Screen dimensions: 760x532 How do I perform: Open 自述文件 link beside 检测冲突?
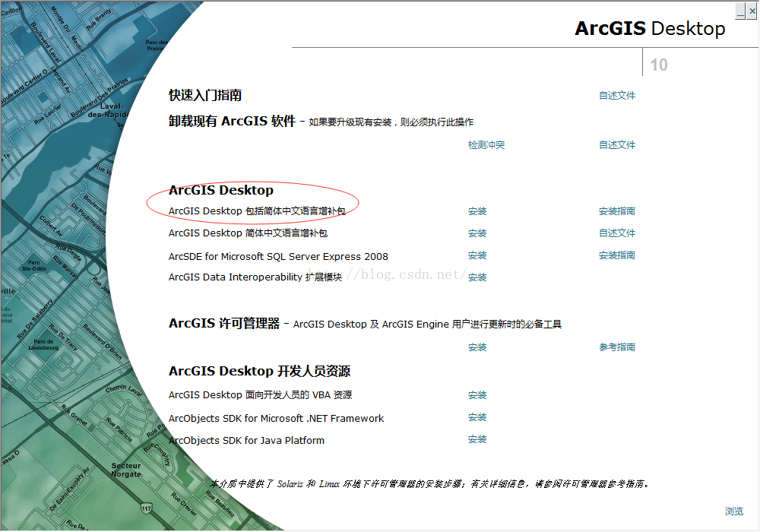tap(617, 145)
